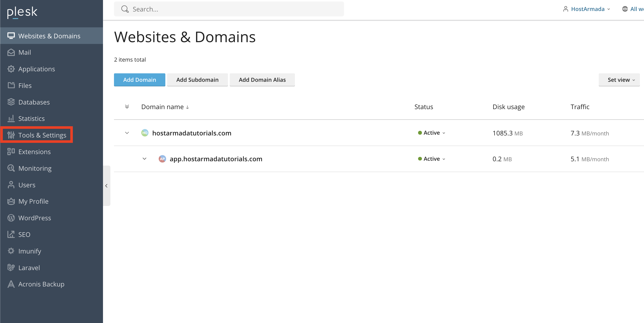644x323 pixels.
Task: Click the globe icon in the header
Action: (x=625, y=9)
